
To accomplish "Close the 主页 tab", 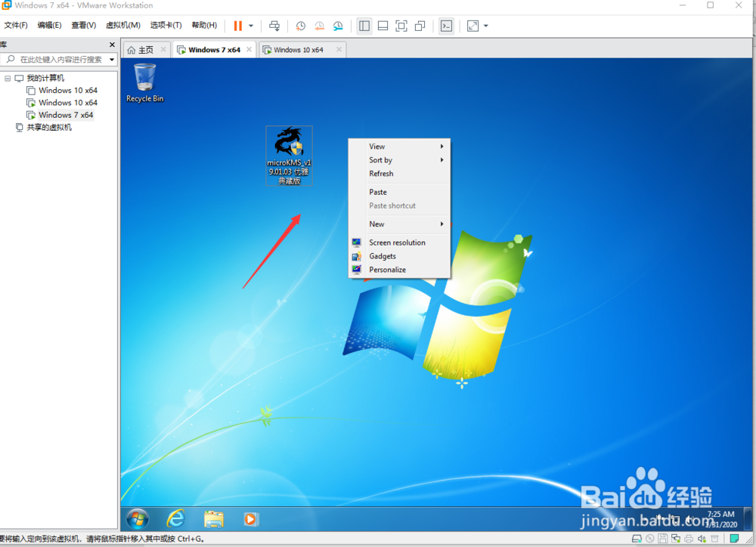I will [163, 49].
